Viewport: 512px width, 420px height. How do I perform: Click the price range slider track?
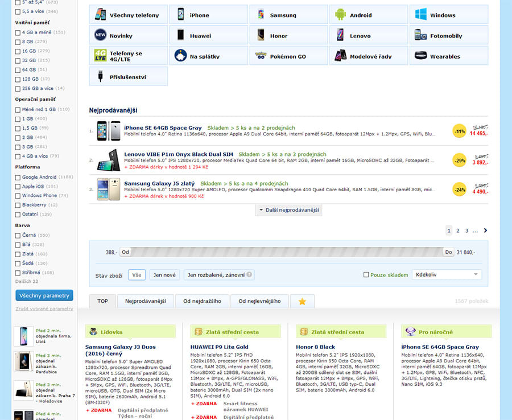point(287,252)
